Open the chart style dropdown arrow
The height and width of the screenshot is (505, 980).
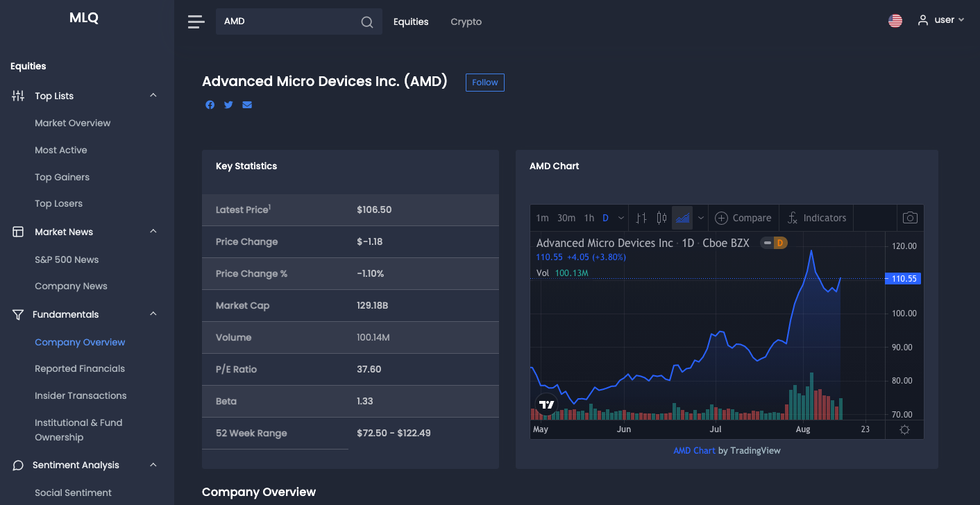(701, 218)
